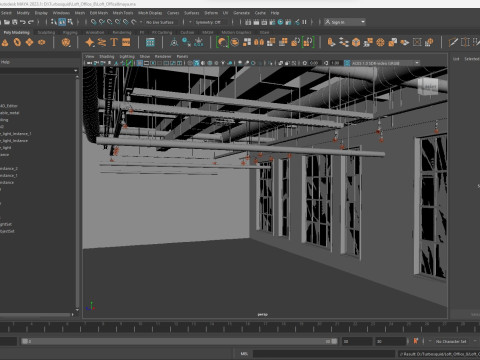Click the star-shaped Super Shapes shelf icon
Image resolution: width=480 pixels, height=360 pixels.
pyautogui.click(x=90, y=42)
